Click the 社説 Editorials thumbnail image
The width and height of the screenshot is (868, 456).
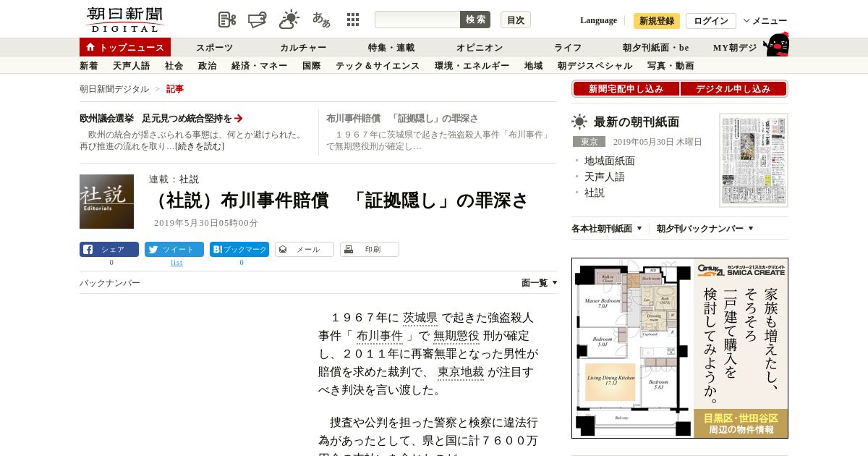point(106,201)
